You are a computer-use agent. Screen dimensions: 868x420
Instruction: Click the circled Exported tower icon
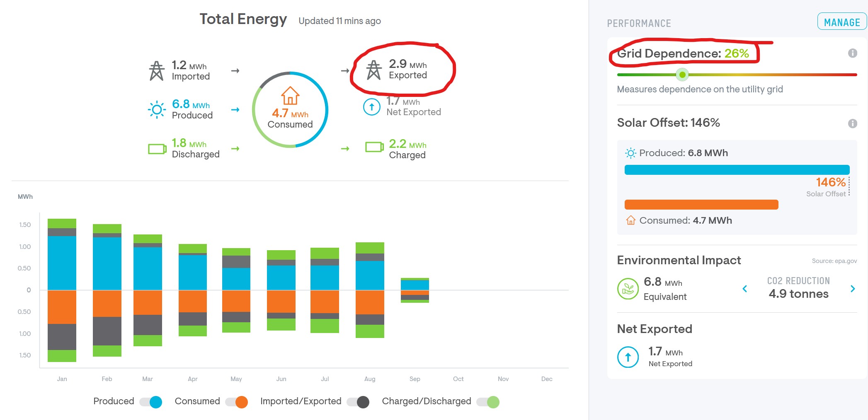click(x=374, y=70)
